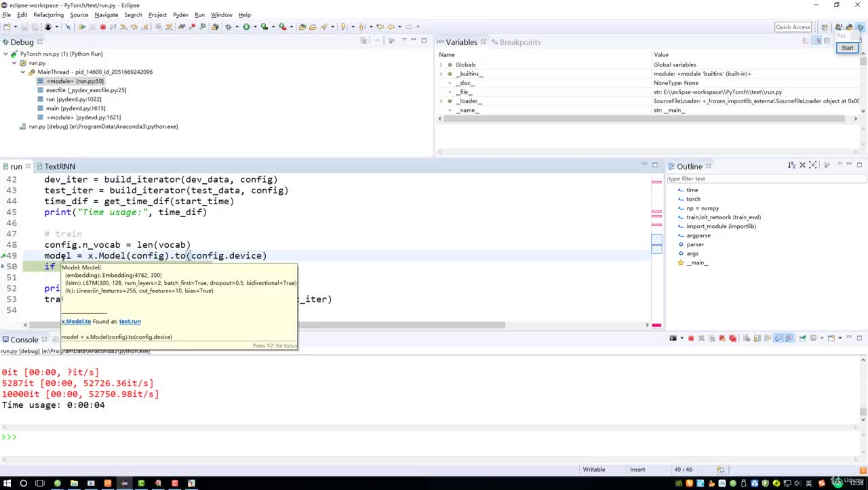Click the Maximize icon of the Debug view
The image size is (868, 490).
pyautogui.click(x=424, y=41)
